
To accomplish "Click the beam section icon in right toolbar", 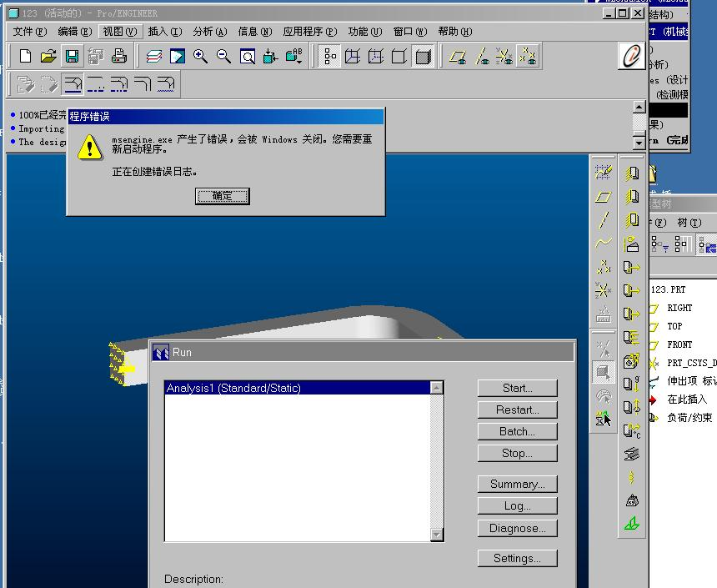I will point(632,454).
